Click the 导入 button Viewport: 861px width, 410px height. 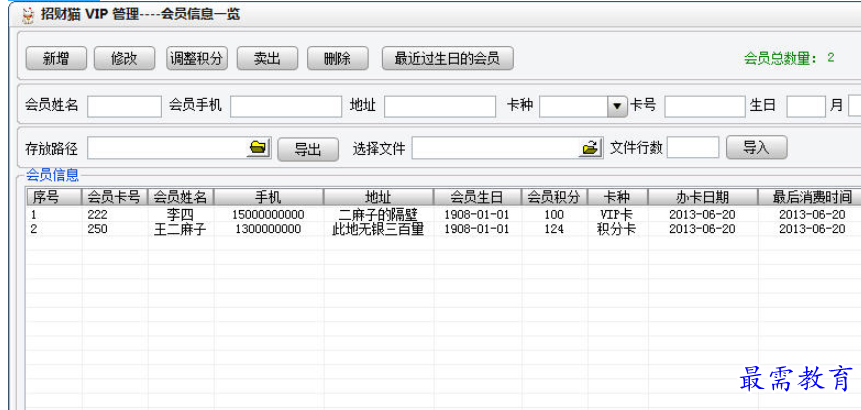757,147
